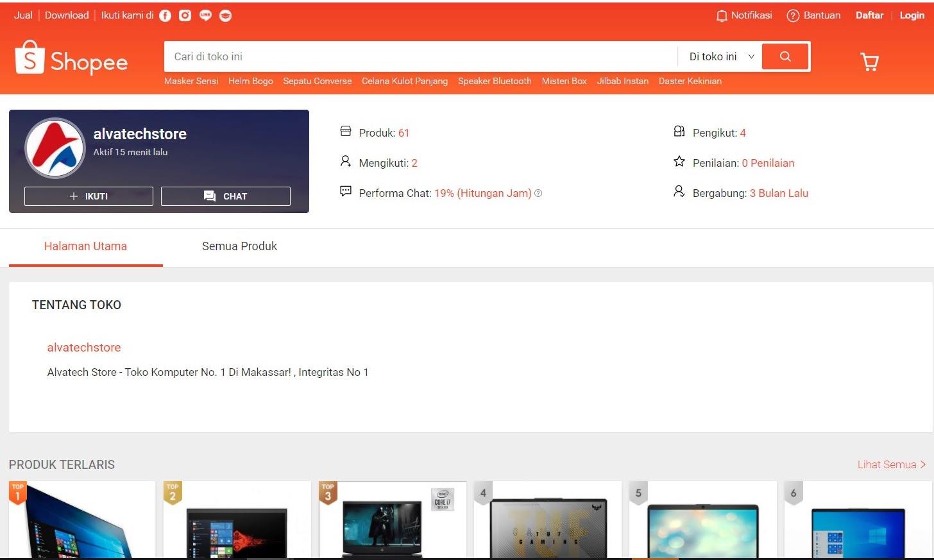The image size is (934, 560).
Task: Open the number 5 product thumbnail
Action: click(x=703, y=520)
